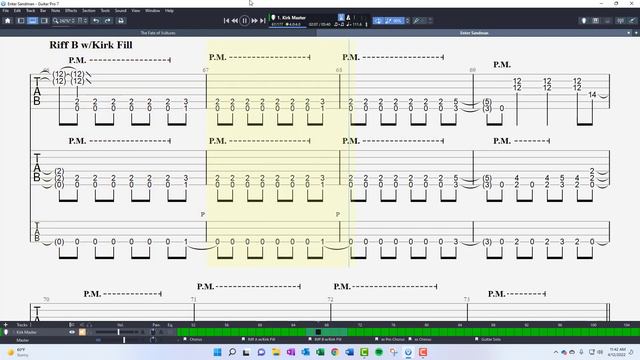Open Excel from taskbar
Viewport: 640px width, 360px height.
pos(320,352)
